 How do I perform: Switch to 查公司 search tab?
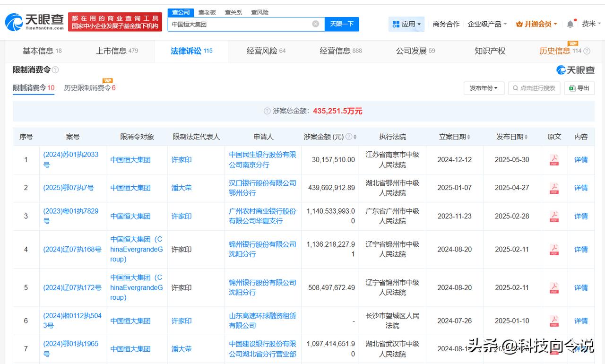tap(181, 12)
